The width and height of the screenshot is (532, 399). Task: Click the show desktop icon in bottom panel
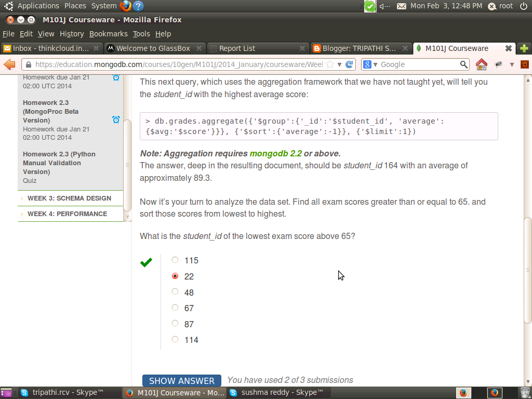click(6, 393)
